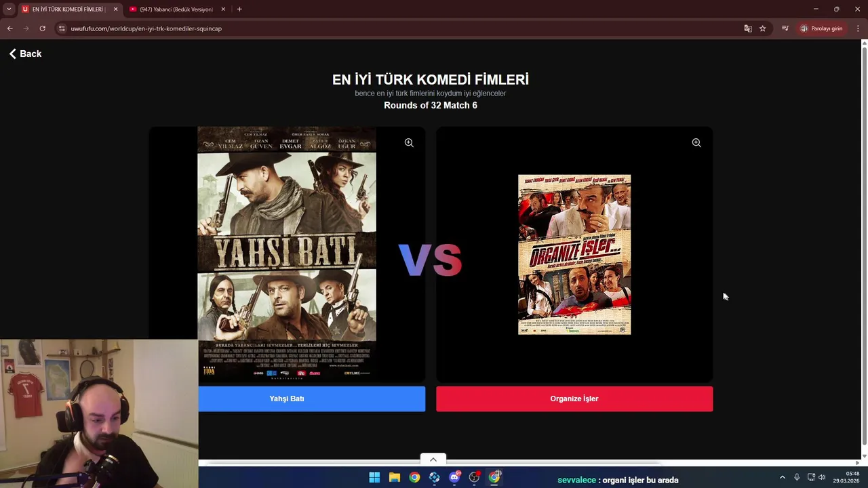The width and height of the screenshot is (868, 488).
Task: View site information icon in address bar
Action: click(x=62, y=28)
